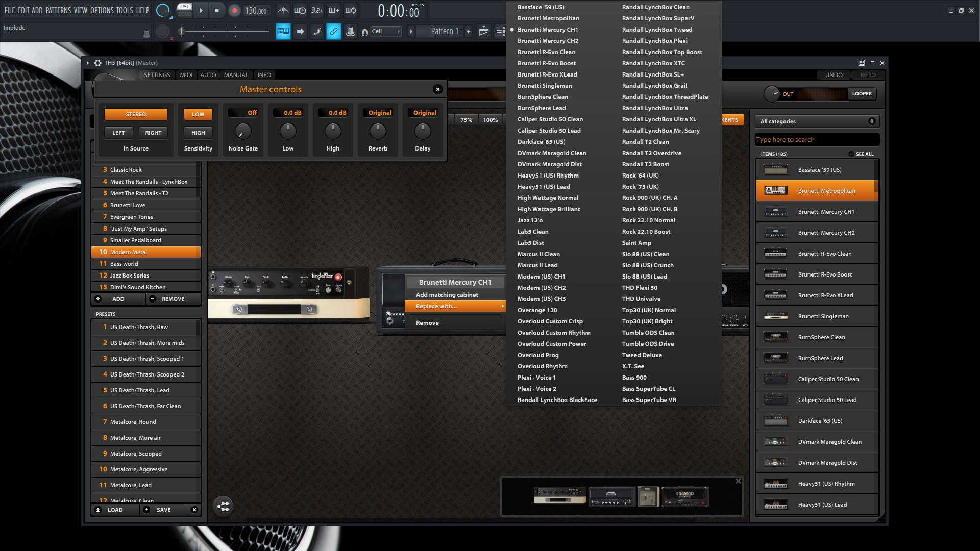Click the grid icon in the TH3 title bar
980x551 pixels.
(x=861, y=63)
